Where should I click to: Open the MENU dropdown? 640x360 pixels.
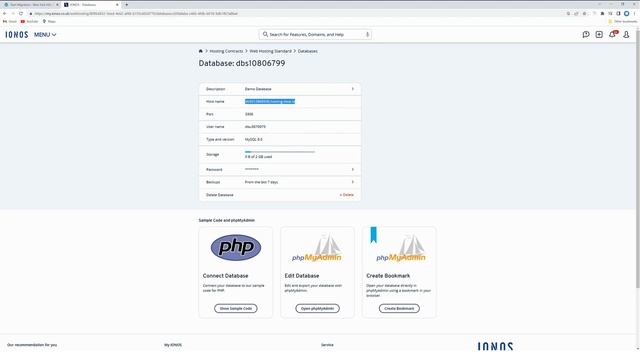(x=45, y=35)
